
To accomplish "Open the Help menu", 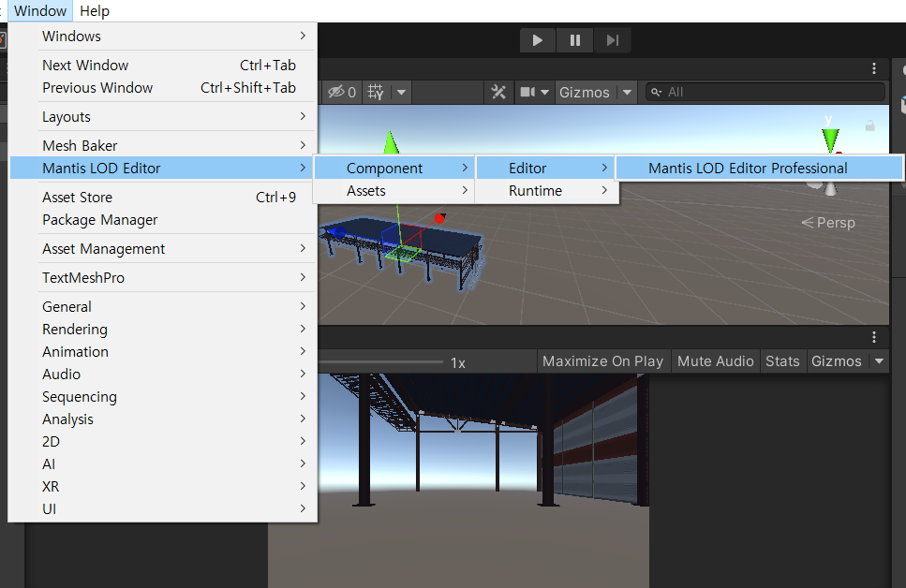I will coord(95,11).
